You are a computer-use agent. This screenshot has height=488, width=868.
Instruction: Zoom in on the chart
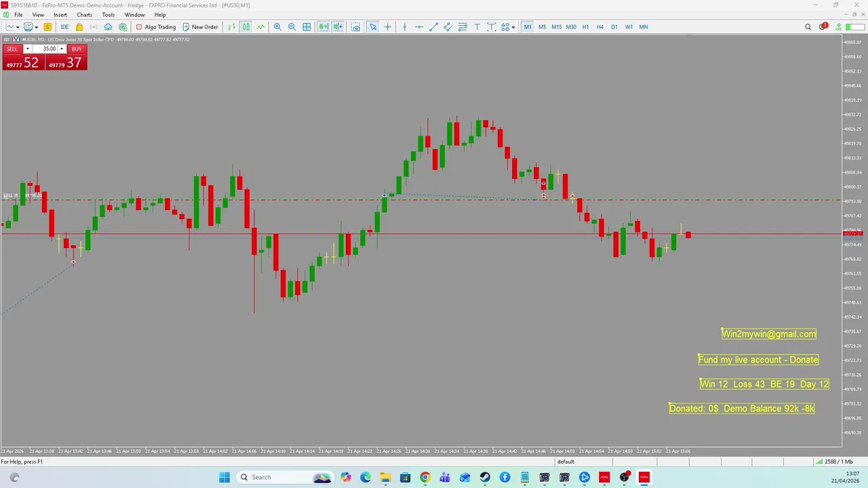pyautogui.click(x=277, y=27)
